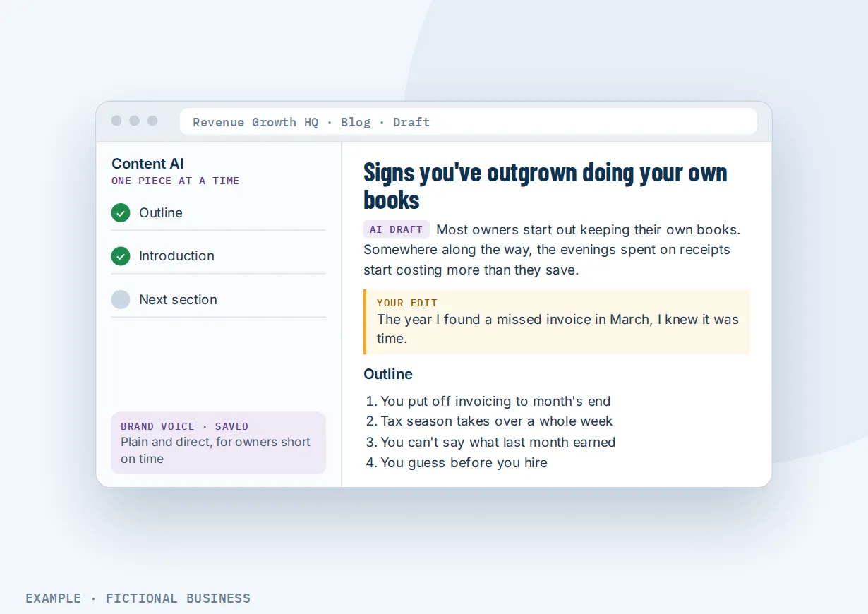
Task: Click the paragraph starting 'Most owners start out'
Action: coord(552,250)
